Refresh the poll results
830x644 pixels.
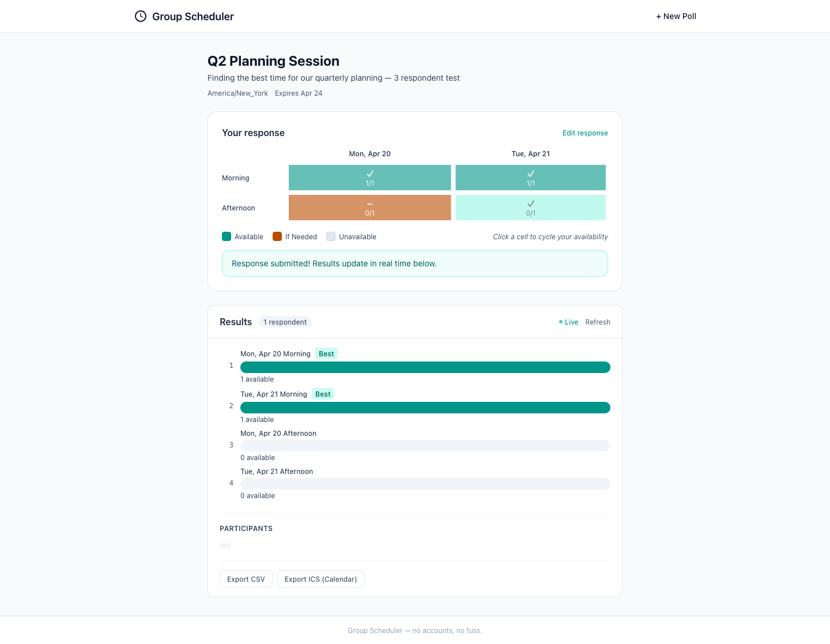(597, 322)
